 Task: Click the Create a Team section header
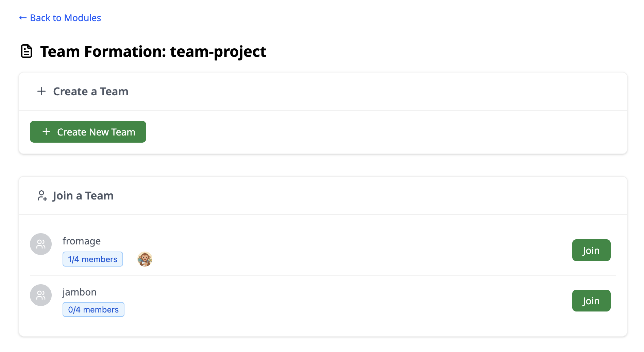click(x=90, y=92)
